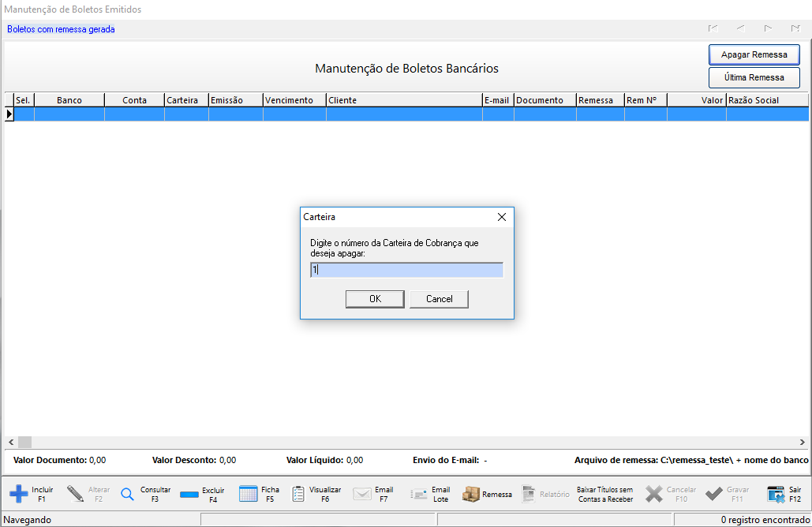812x527 pixels.
Task: Click the Incluir F1 plus icon
Action: pos(19,494)
